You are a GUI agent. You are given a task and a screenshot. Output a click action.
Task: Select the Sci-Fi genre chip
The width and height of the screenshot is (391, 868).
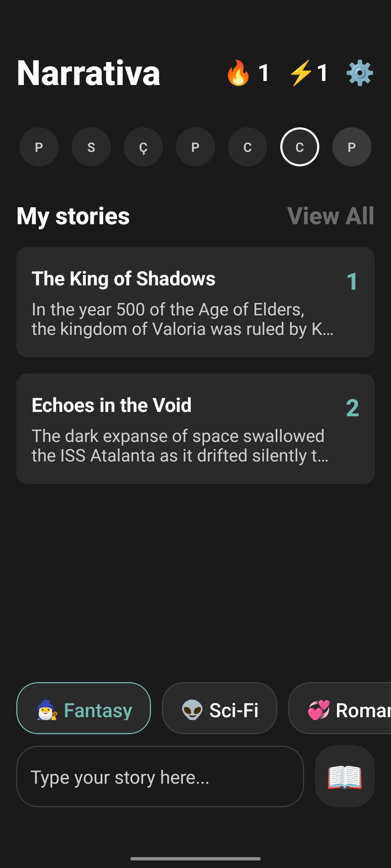[x=219, y=708]
